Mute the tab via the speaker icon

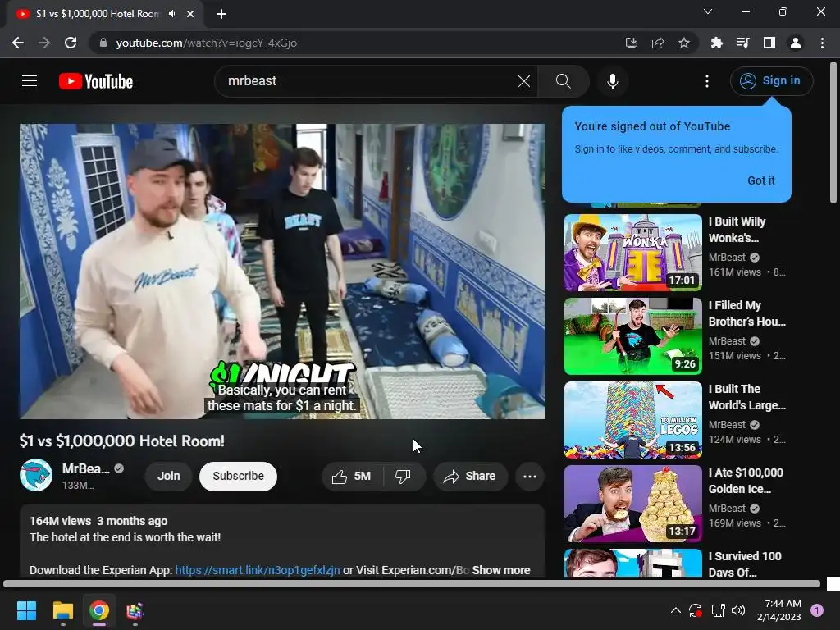pyautogui.click(x=172, y=14)
